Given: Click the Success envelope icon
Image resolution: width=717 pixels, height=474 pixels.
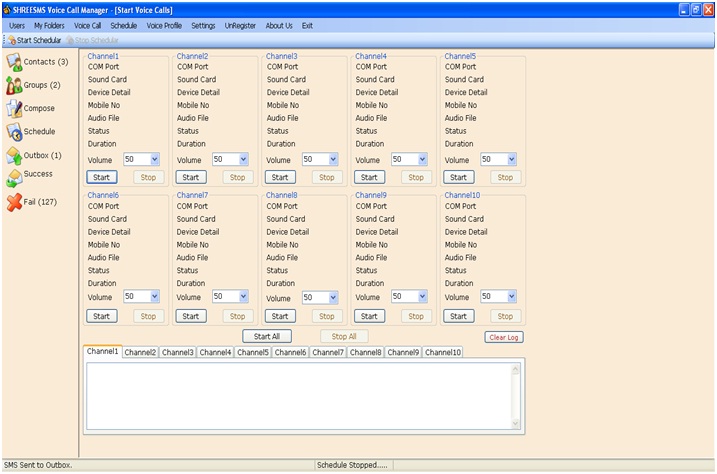Looking at the screenshot, I should point(14,178).
